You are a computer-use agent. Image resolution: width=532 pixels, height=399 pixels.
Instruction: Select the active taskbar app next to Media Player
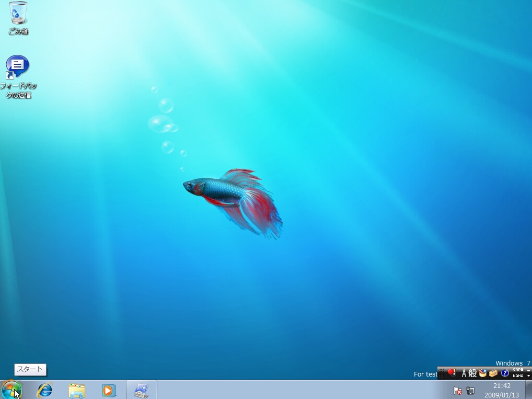click(x=142, y=390)
